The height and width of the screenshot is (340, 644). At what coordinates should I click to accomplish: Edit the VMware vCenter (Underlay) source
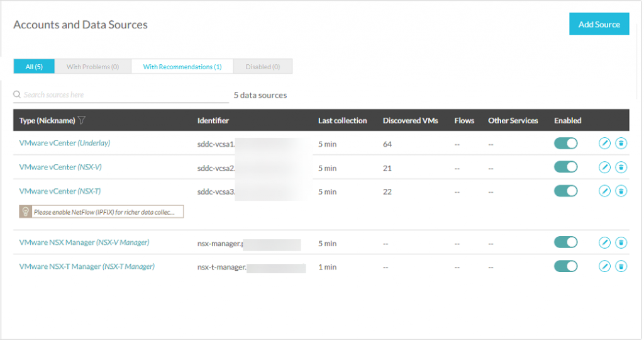pyautogui.click(x=604, y=143)
